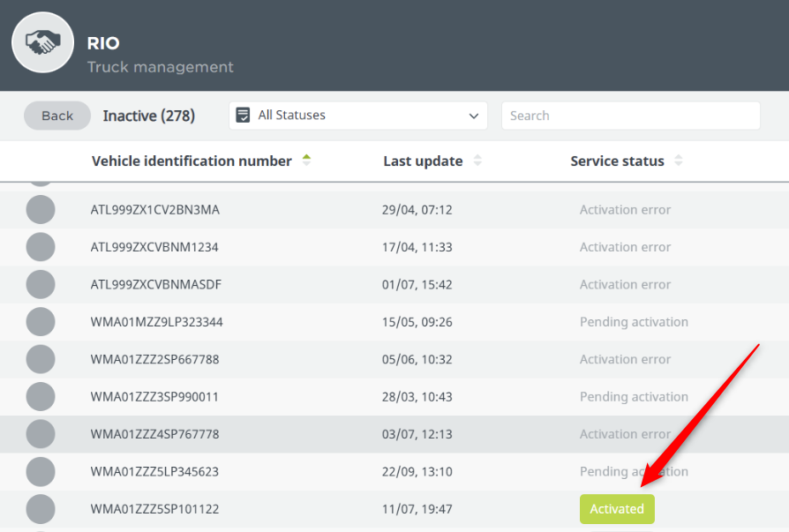789x532 pixels.
Task: Select circle for WMA01ZZZ5LP345623 row
Action: pos(41,472)
